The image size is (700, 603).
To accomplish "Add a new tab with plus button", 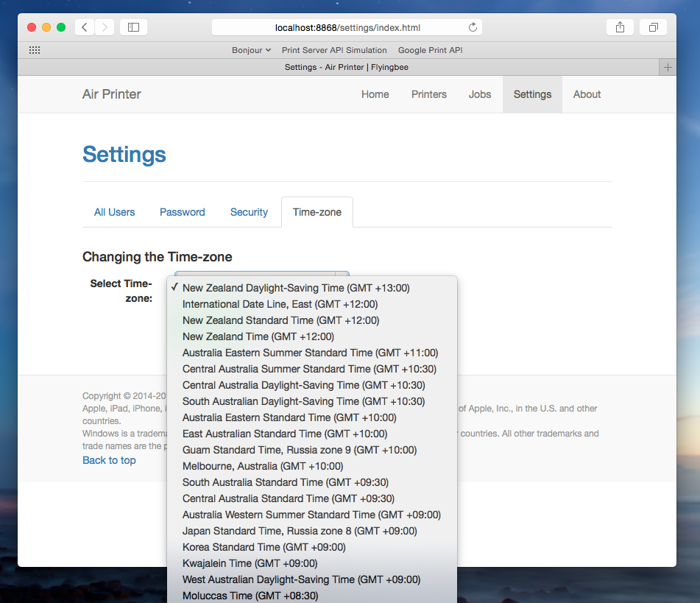I will tap(668, 68).
